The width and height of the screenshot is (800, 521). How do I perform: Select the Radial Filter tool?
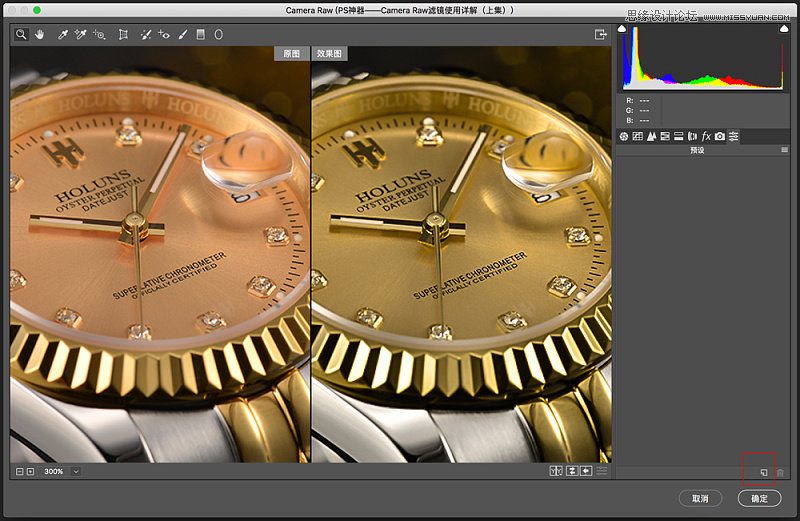(218, 35)
